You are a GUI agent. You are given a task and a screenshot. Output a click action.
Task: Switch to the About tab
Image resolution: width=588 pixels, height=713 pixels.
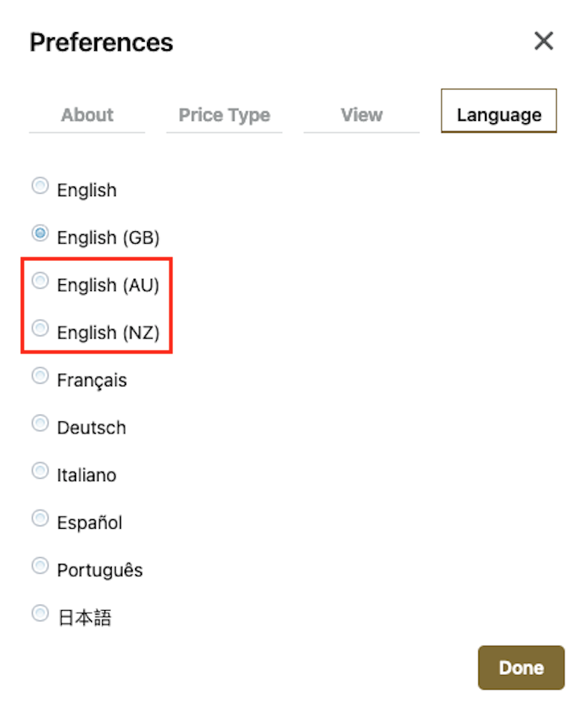(87, 115)
